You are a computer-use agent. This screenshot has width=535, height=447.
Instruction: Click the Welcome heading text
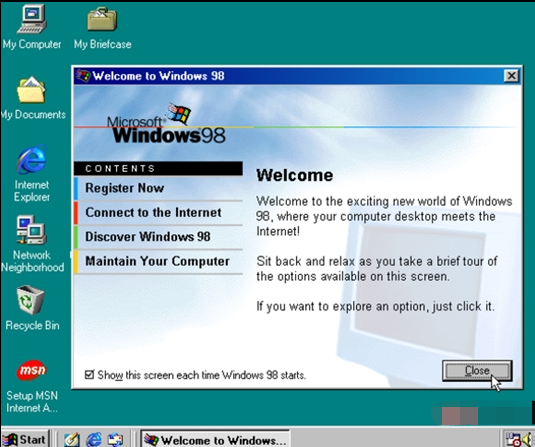click(295, 175)
